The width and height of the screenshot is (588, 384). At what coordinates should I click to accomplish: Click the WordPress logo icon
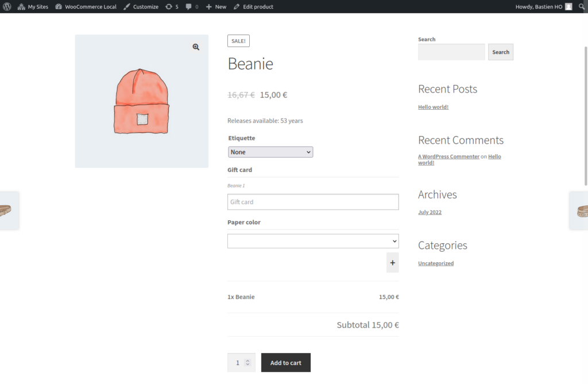click(7, 6)
